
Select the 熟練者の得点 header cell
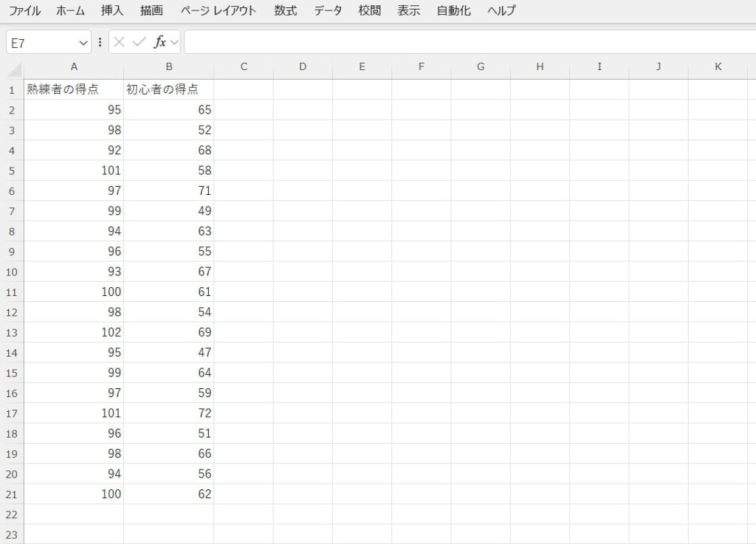click(74, 90)
